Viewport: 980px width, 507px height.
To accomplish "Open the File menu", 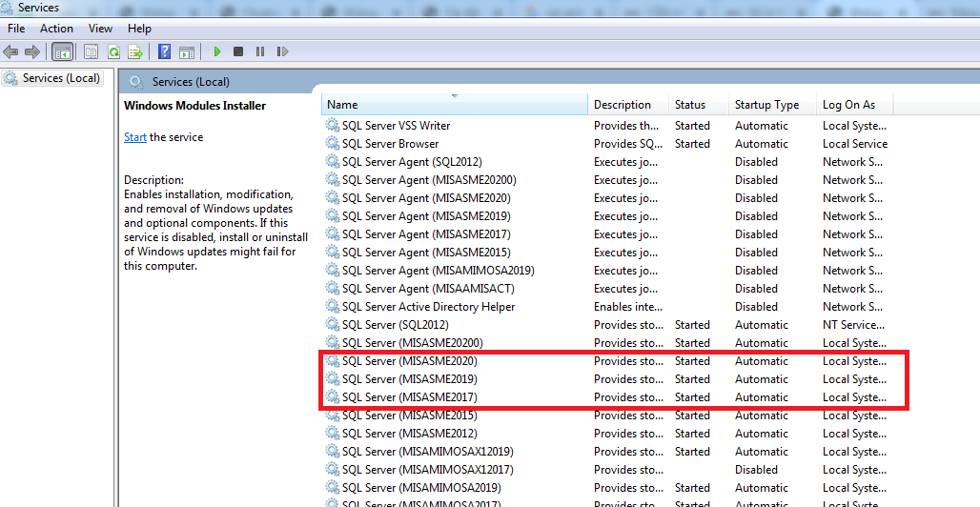I will (x=16, y=29).
